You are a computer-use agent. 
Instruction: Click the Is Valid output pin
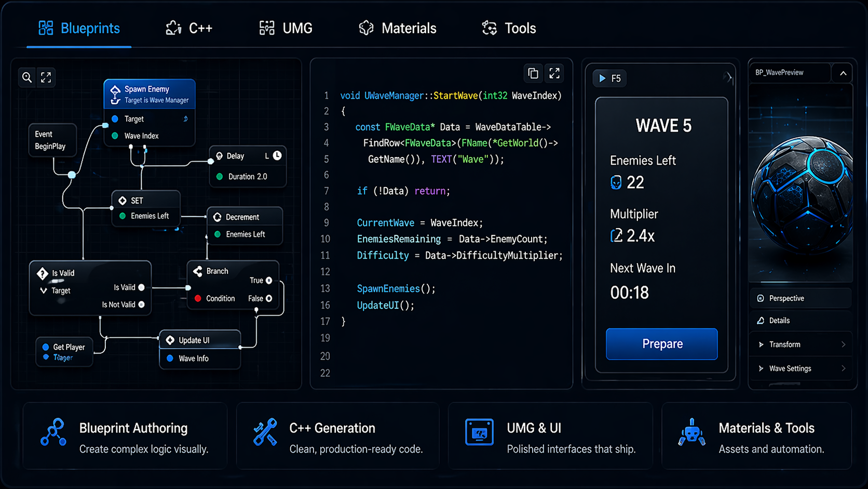(141, 287)
